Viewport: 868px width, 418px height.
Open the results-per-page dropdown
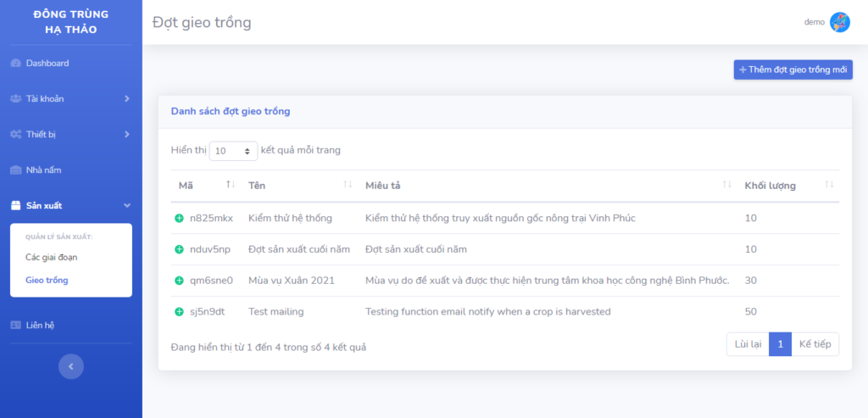click(233, 151)
